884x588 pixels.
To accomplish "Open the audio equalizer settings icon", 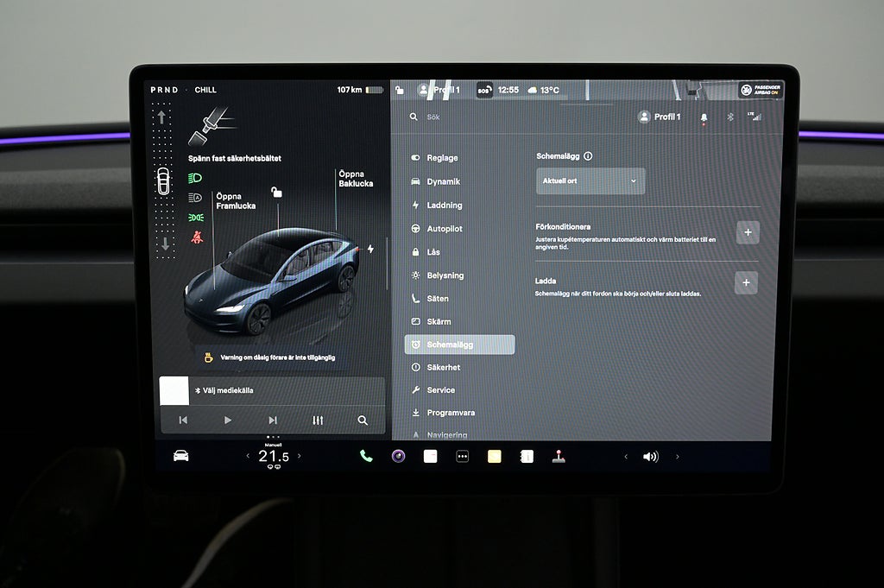I will point(318,420).
